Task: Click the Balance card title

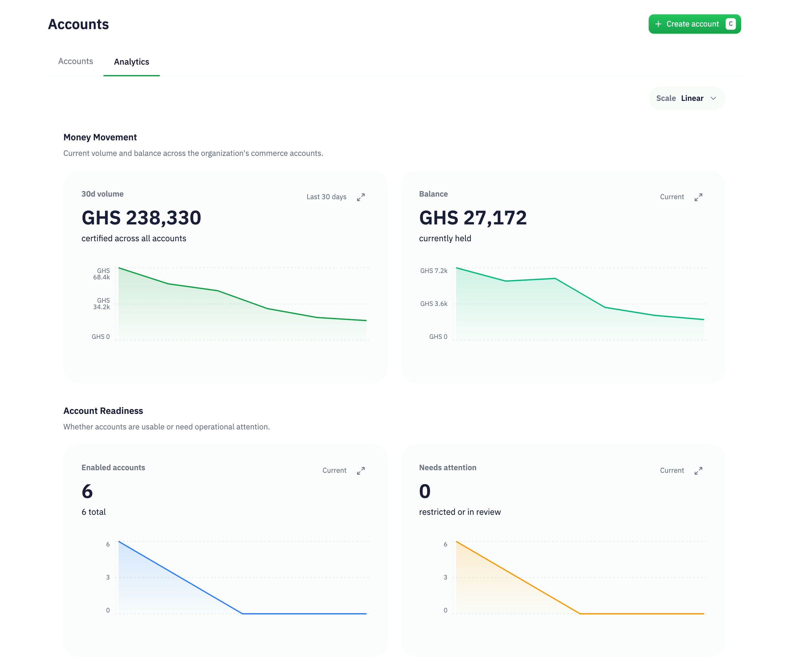Action: point(433,194)
